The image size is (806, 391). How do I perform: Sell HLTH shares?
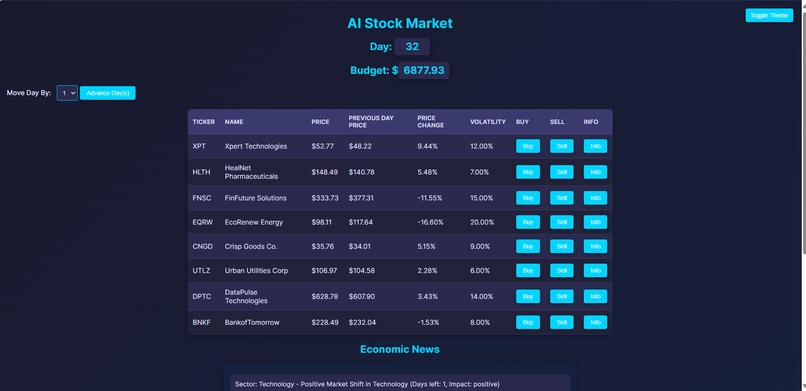click(562, 172)
